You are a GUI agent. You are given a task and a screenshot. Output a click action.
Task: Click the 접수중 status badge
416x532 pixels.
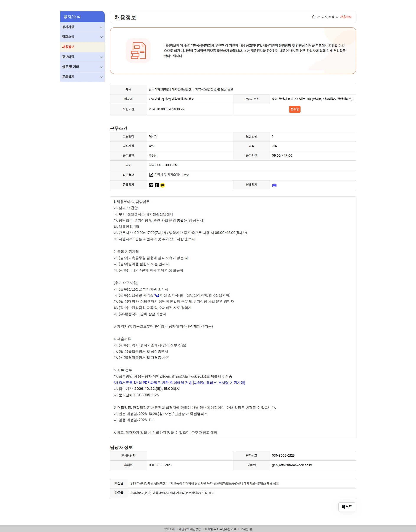tap(294, 109)
